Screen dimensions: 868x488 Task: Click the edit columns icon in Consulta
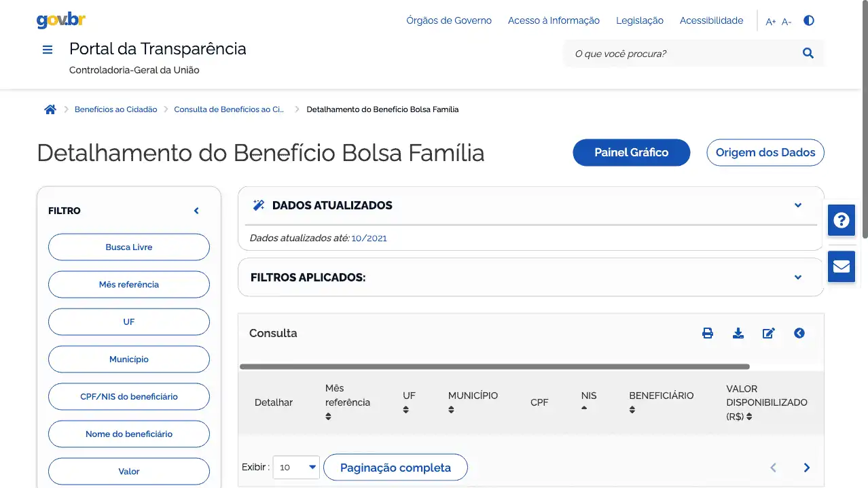[x=769, y=333]
